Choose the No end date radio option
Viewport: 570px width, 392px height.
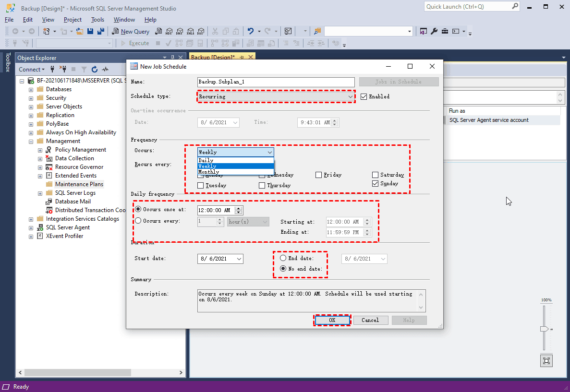[x=283, y=269]
